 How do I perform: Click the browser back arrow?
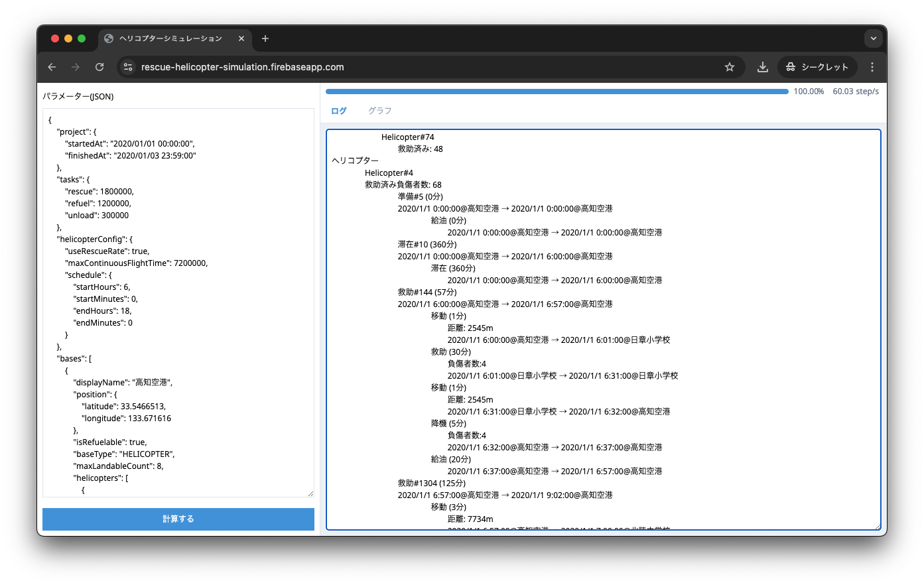click(52, 67)
